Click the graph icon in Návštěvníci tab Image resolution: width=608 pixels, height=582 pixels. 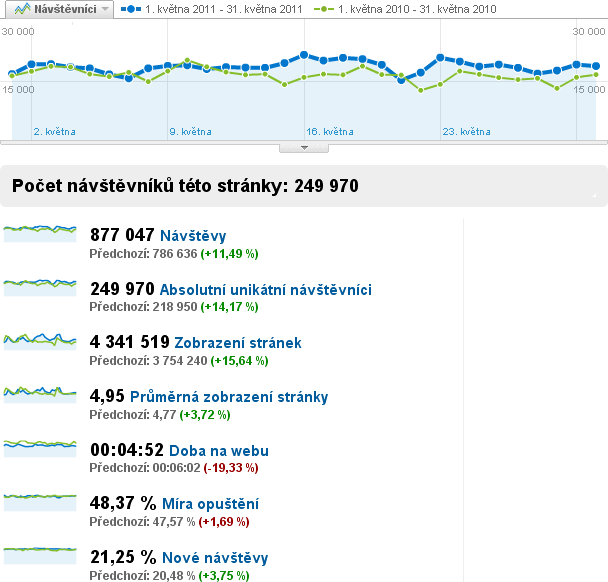22,9
